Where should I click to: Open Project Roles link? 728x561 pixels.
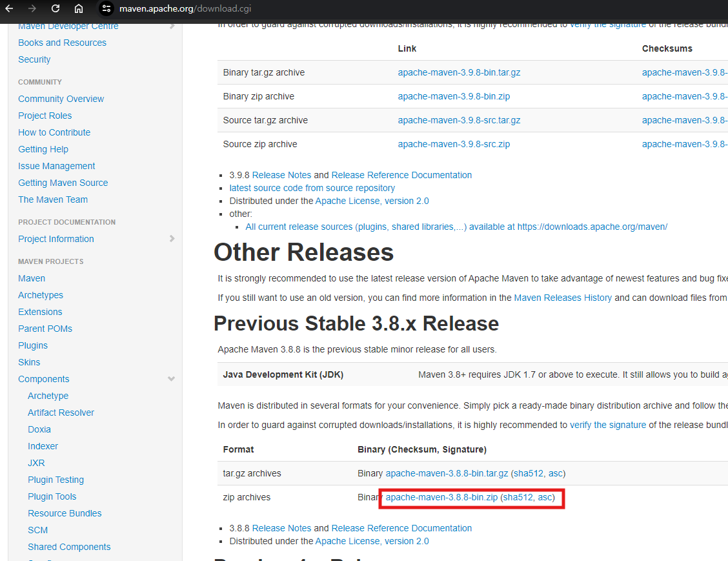[45, 116]
